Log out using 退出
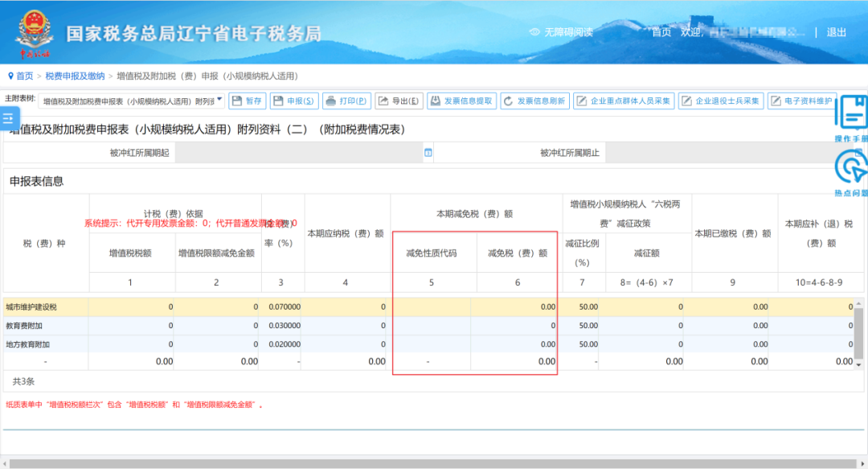 [x=836, y=32]
